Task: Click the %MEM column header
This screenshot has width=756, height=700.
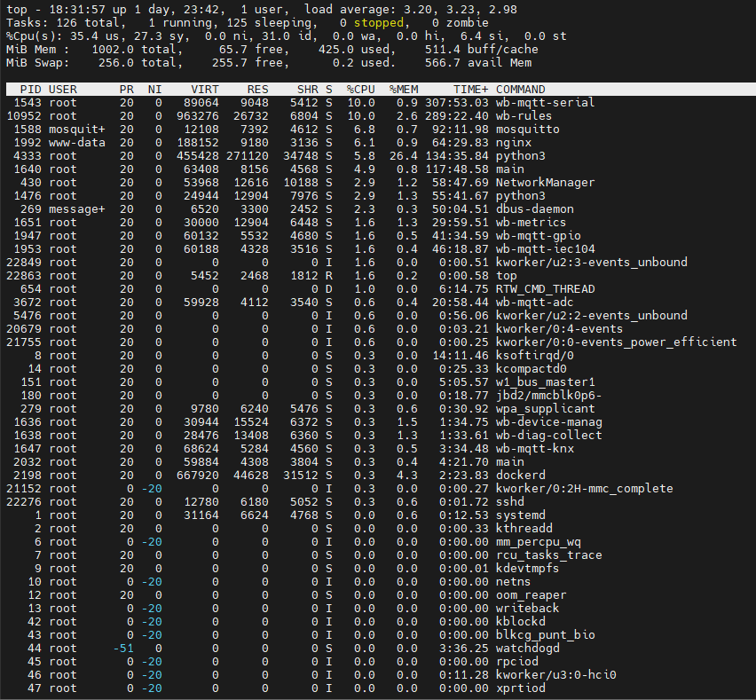Action: click(x=404, y=90)
